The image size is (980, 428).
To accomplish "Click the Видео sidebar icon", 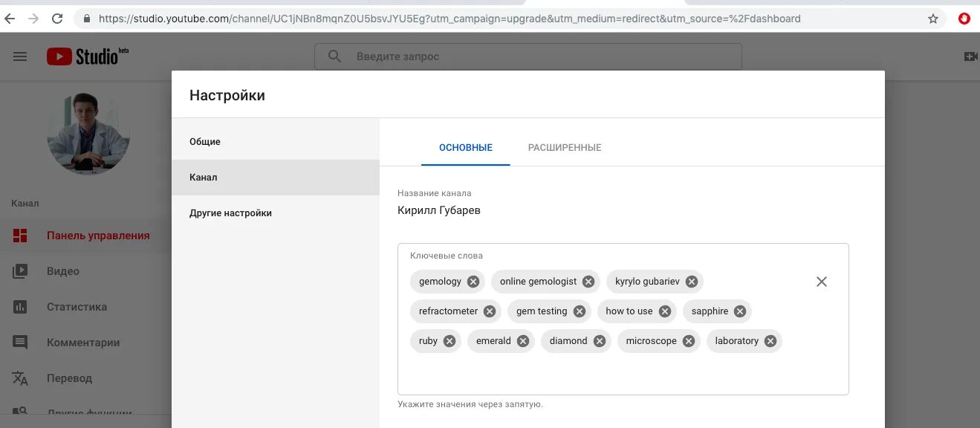I will click(x=20, y=271).
